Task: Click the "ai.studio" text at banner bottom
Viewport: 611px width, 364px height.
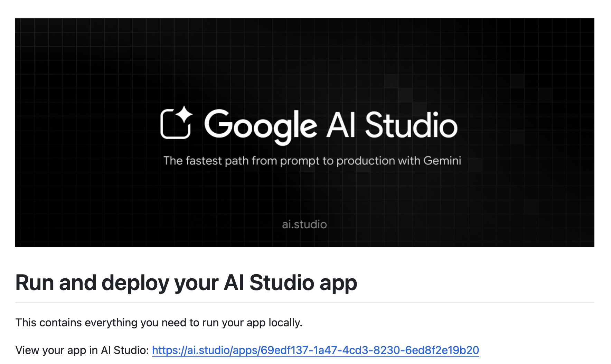Action: pos(304,224)
